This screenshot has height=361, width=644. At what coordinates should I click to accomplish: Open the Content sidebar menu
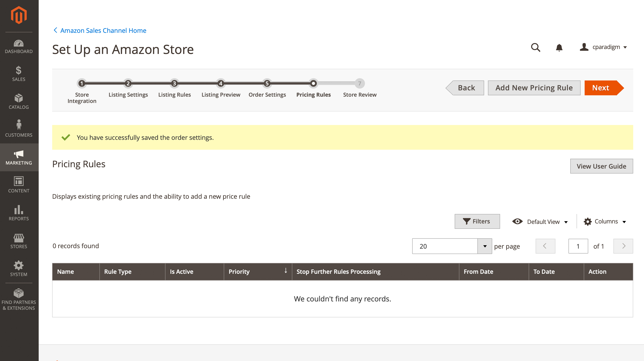click(x=19, y=185)
